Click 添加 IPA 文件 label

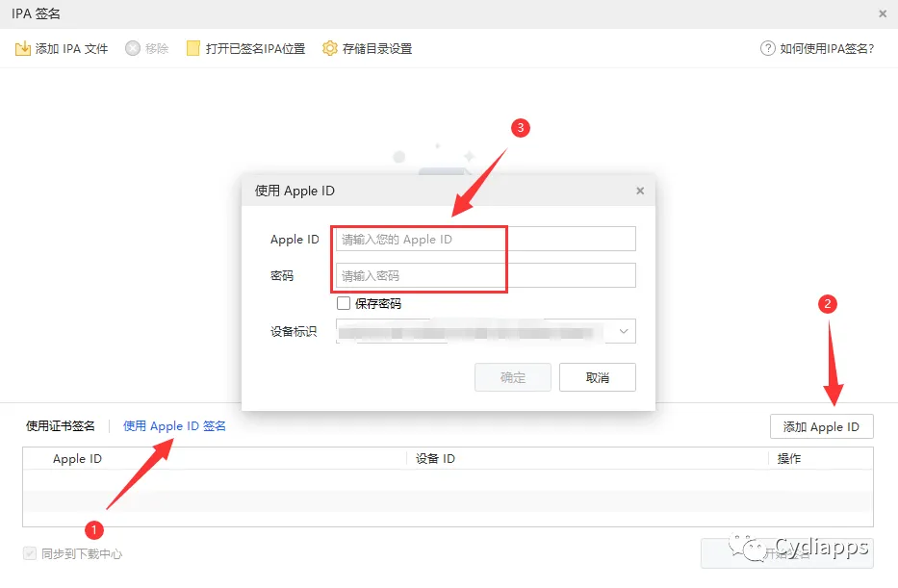[71, 49]
